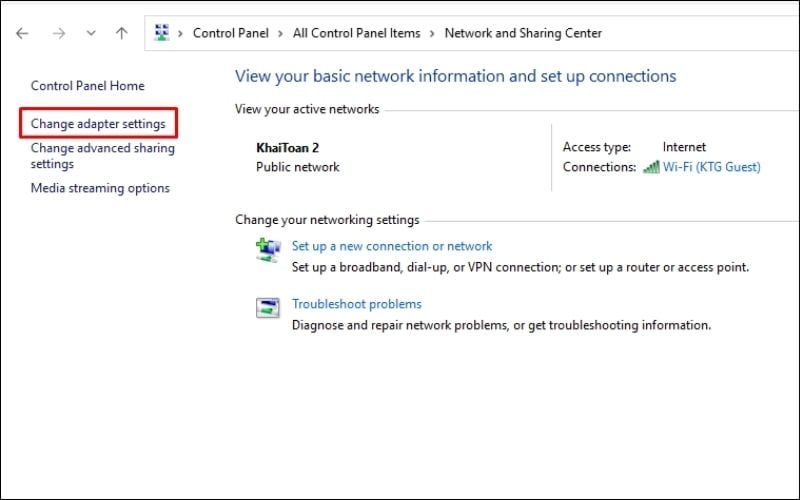
Task: Select the Public network label
Action: pyautogui.click(x=297, y=167)
